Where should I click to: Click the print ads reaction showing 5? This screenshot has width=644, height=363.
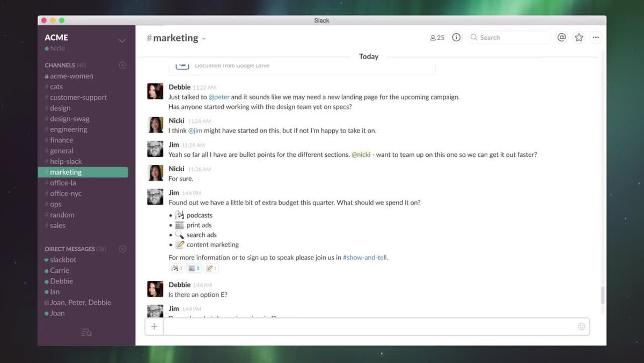point(194,268)
